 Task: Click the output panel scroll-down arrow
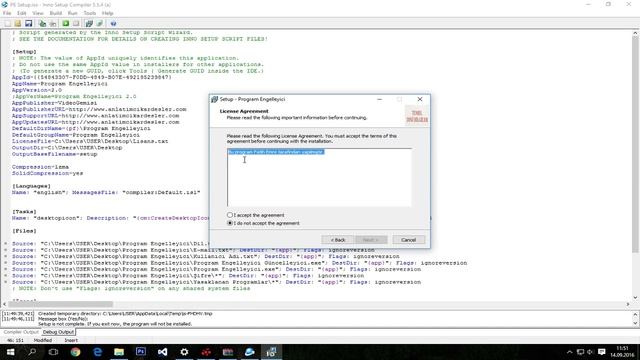636,323
